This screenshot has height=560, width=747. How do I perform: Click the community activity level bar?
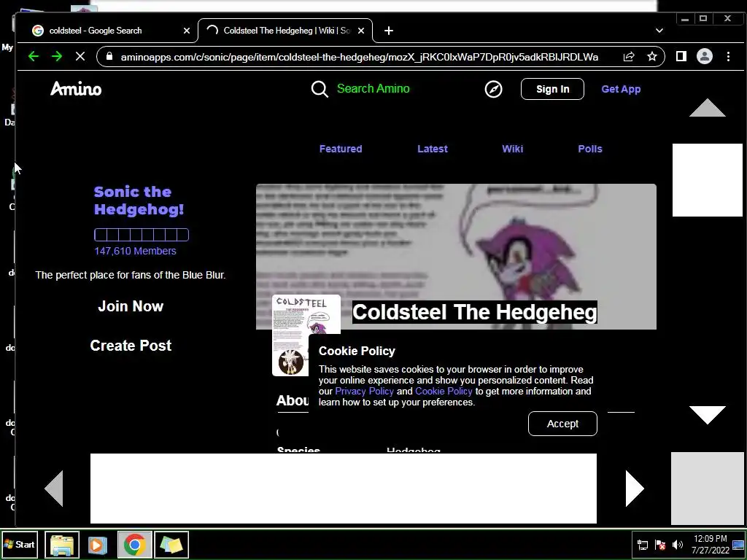click(x=142, y=235)
